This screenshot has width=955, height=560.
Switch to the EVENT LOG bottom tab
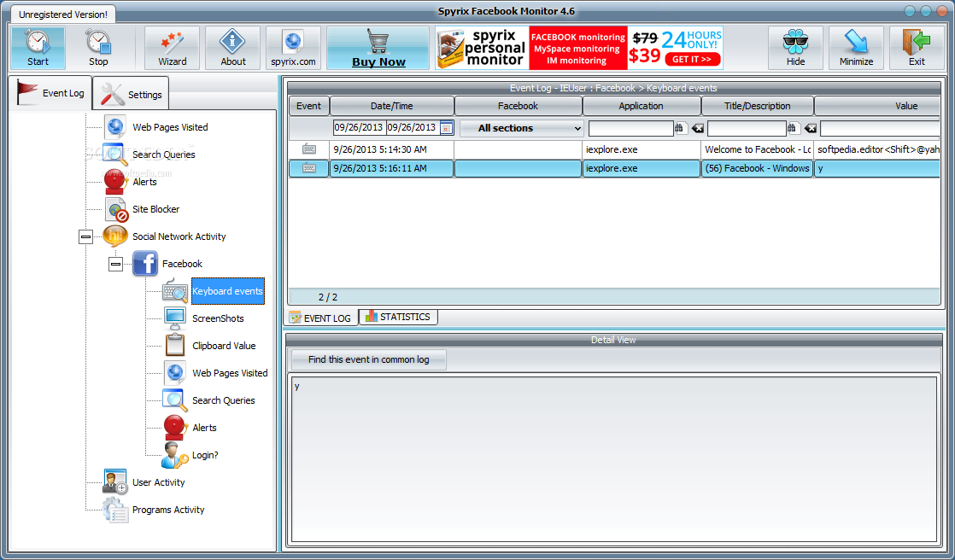click(x=321, y=318)
